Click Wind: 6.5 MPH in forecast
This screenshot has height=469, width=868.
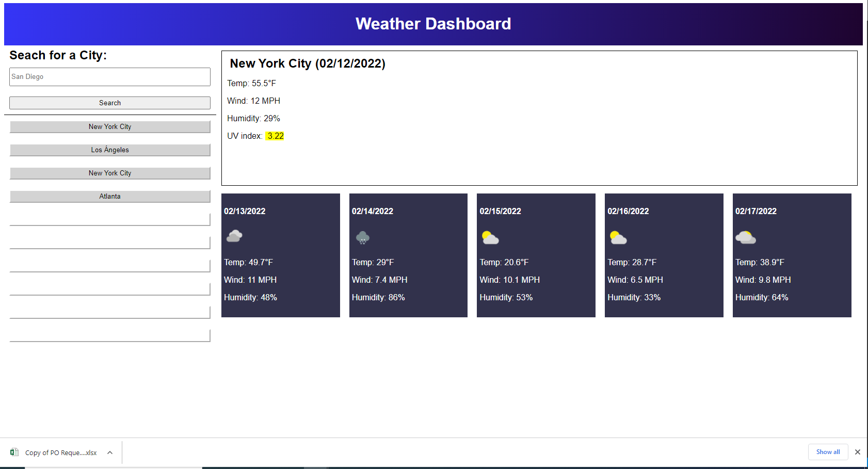coord(635,280)
